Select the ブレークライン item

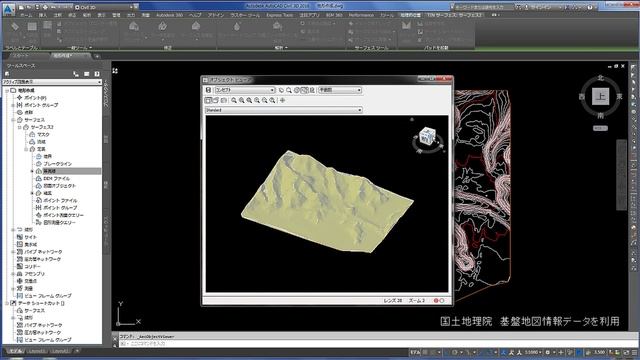[x=57, y=164]
